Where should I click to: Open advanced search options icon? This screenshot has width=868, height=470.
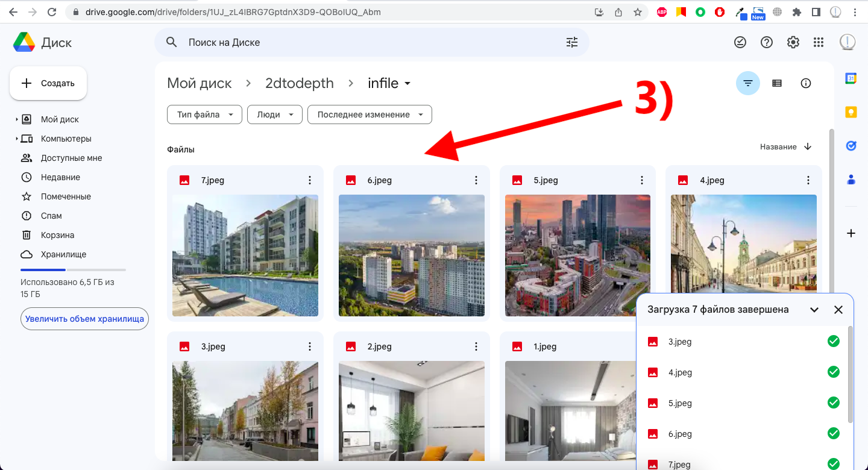[x=571, y=42]
